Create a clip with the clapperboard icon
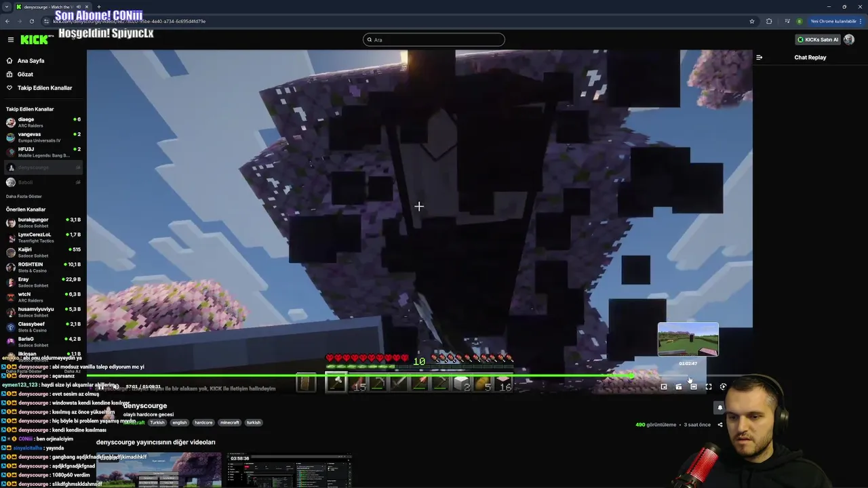 [679, 386]
